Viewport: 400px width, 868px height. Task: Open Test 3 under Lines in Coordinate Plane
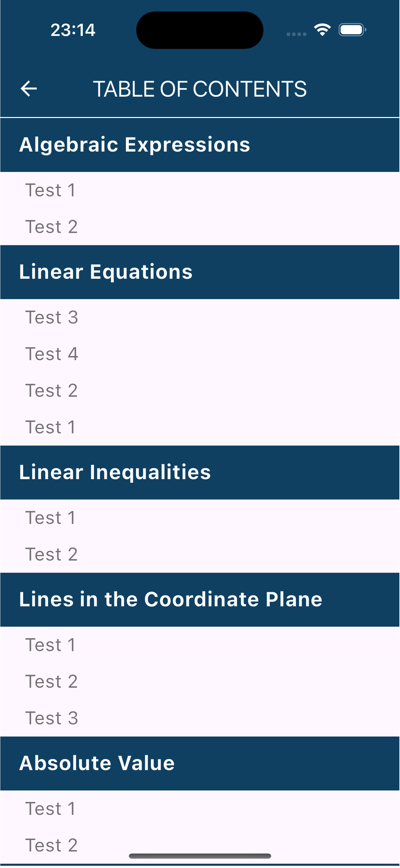pos(200,718)
